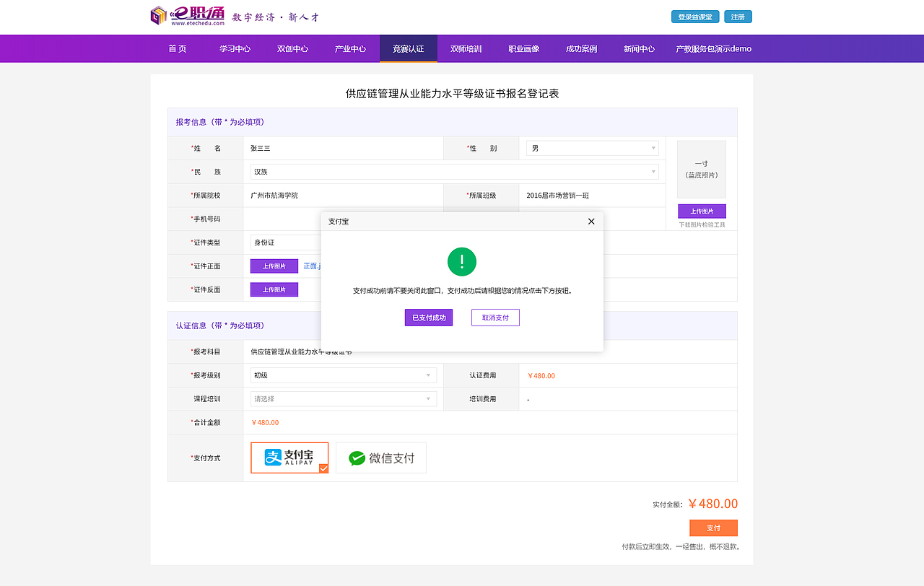
Task: Click 取消支付 to cancel payment
Action: pos(495,318)
